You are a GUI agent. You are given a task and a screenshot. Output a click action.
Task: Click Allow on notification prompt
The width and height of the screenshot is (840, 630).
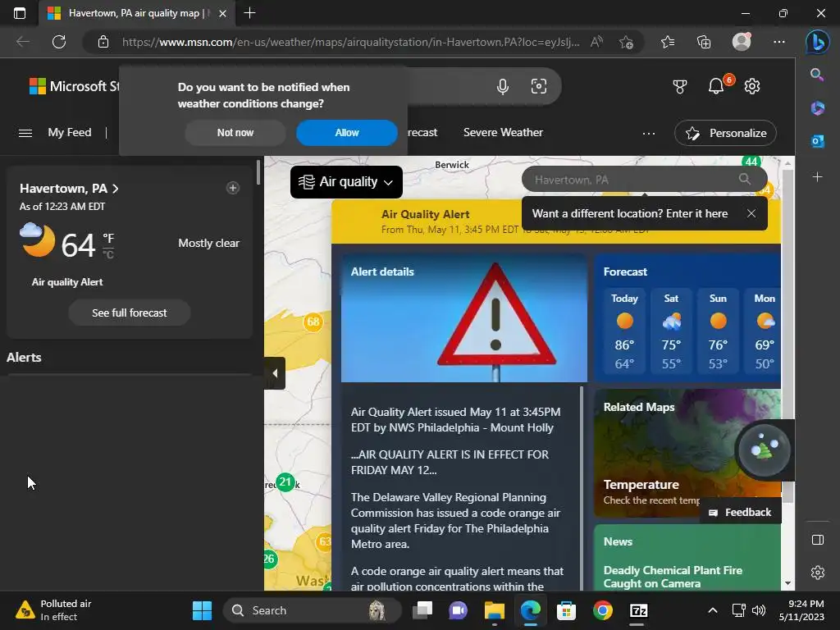pos(347,133)
